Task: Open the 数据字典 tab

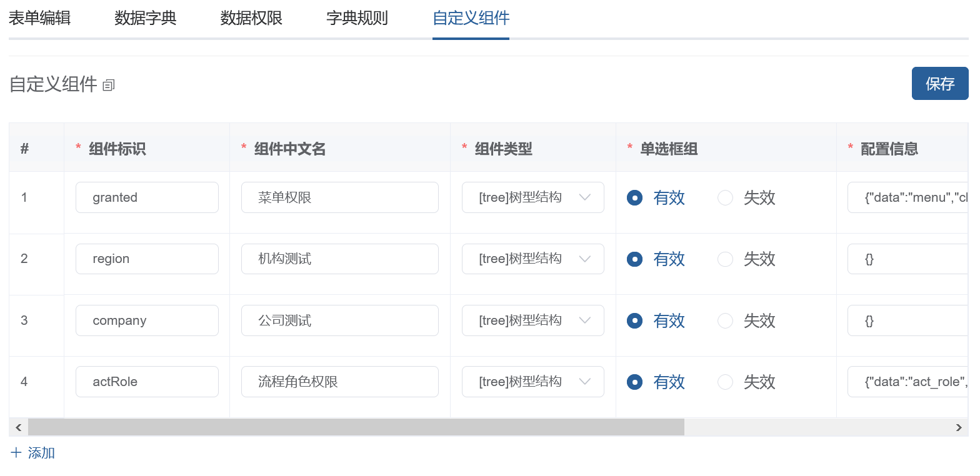Action: pyautogui.click(x=146, y=18)
